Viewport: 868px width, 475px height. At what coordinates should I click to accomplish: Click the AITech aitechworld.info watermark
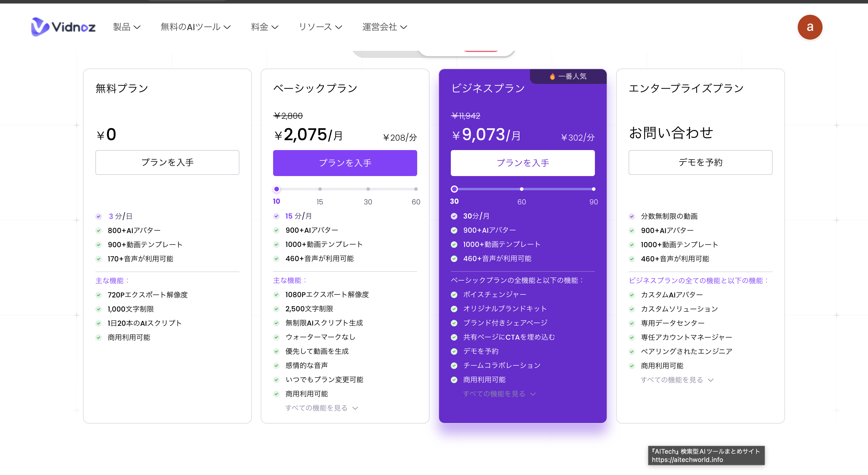pos(706,456)
